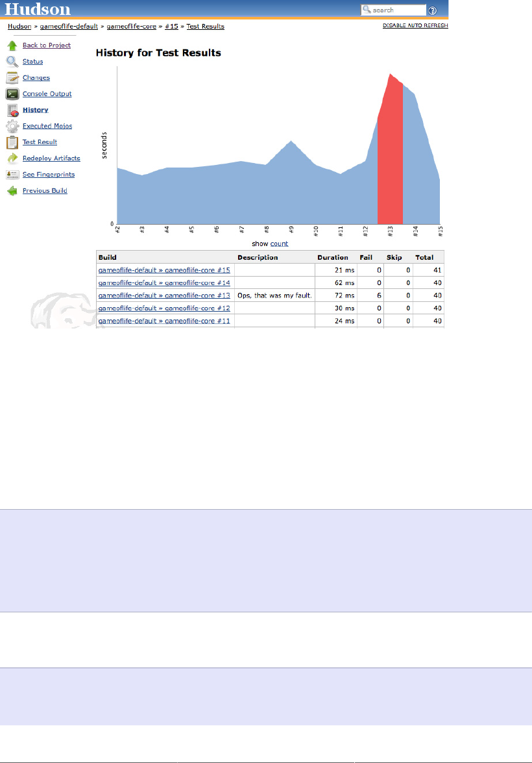This screenshot has width=532, height=763.
Task: Click the Previous Build left-arrow icon
Action: (x=12, y=191)
